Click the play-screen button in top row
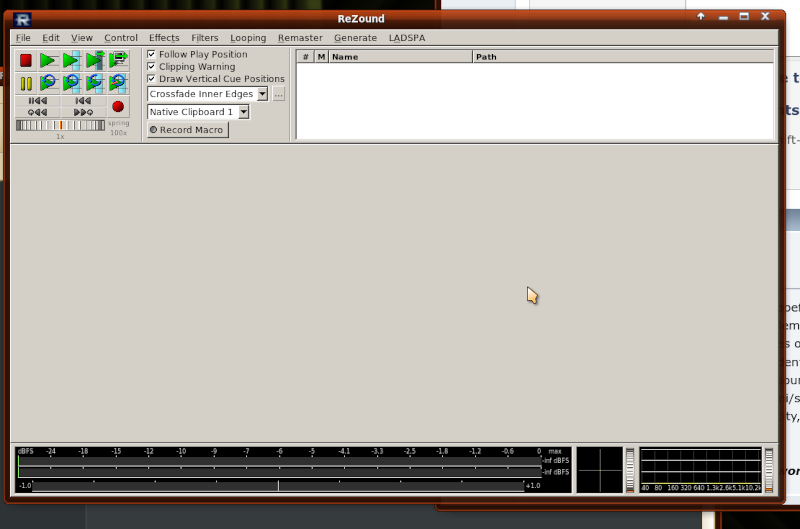 pyautogui.click(x=118, y=61)
